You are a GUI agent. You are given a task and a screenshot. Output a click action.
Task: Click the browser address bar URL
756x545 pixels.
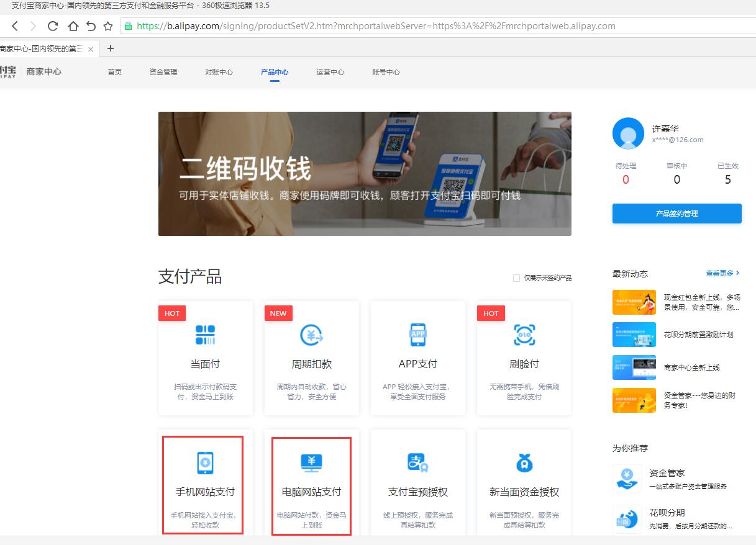click(x=376, y=26)
